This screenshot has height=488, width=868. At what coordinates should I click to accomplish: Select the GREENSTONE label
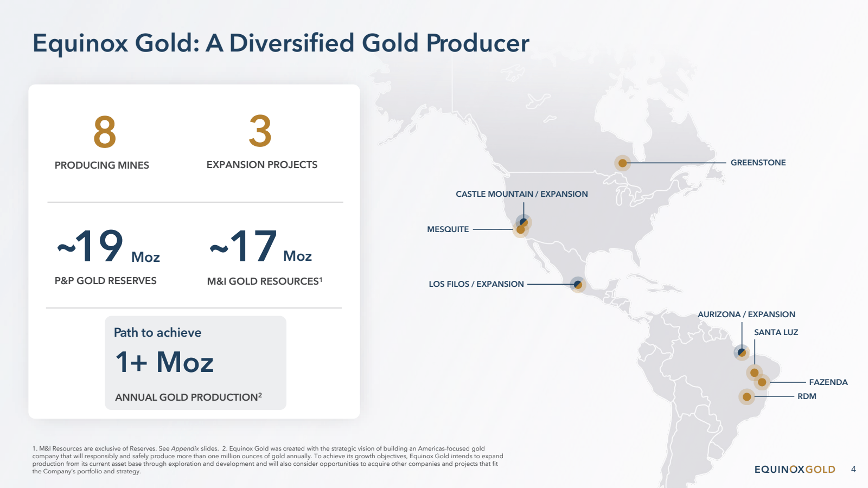click(x=758, y=163)
